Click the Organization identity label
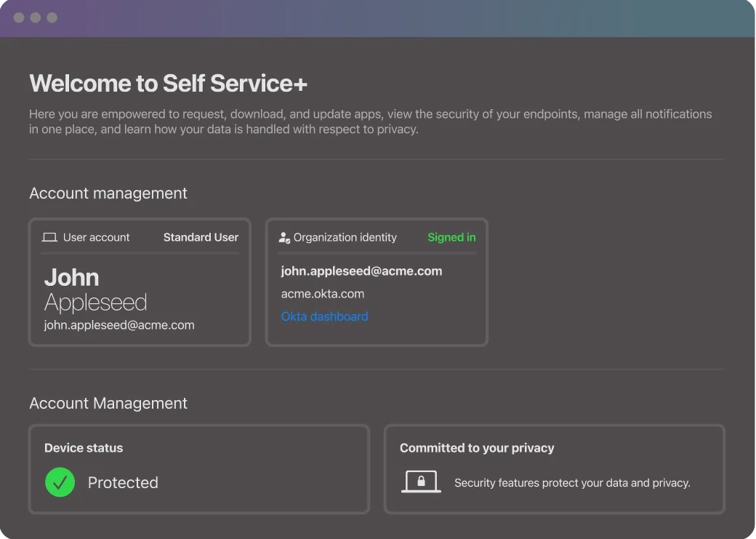 pyautogui.click(x=345, y=237)
